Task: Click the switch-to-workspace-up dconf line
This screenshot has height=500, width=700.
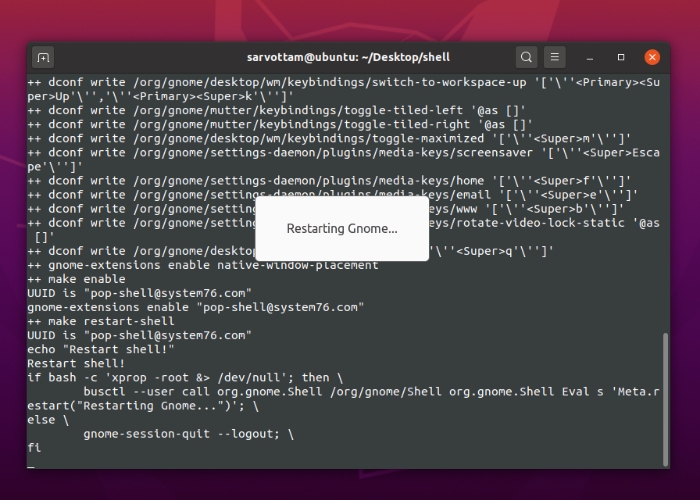Action: tap(343, 89)
